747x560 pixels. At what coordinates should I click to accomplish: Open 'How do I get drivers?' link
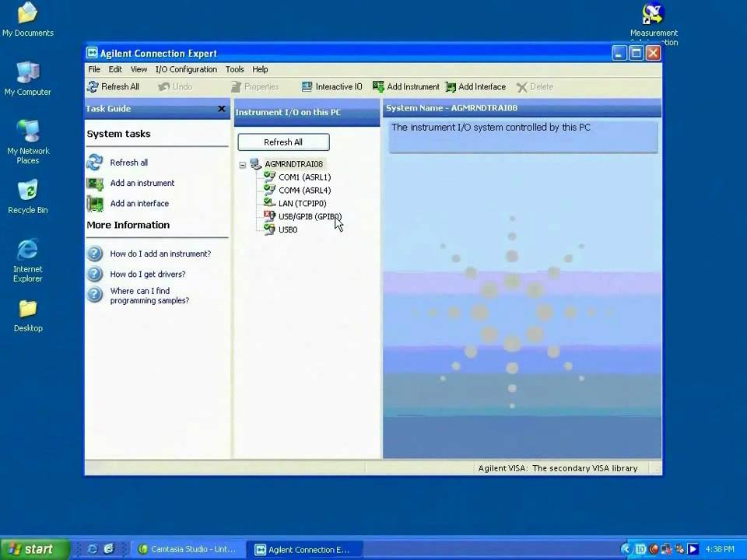pos(148,275)
